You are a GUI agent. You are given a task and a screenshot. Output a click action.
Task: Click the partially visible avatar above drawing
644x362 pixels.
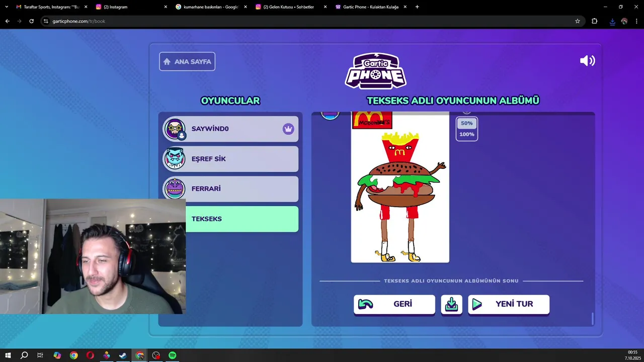pos(330,116)
